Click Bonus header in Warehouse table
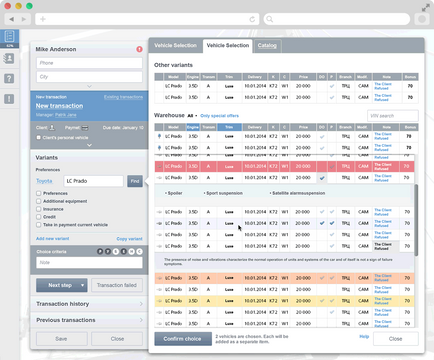Image resolution: width=434 pixels, height=360 pixels. pyautogui.click(x=410, y=127)
